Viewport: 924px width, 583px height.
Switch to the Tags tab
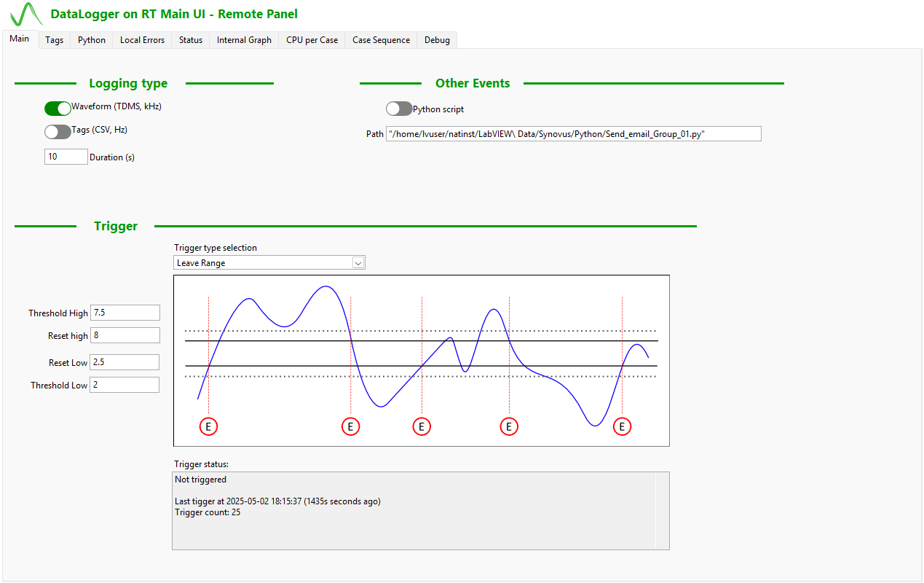pyautogui.click(x=54, y=40)
